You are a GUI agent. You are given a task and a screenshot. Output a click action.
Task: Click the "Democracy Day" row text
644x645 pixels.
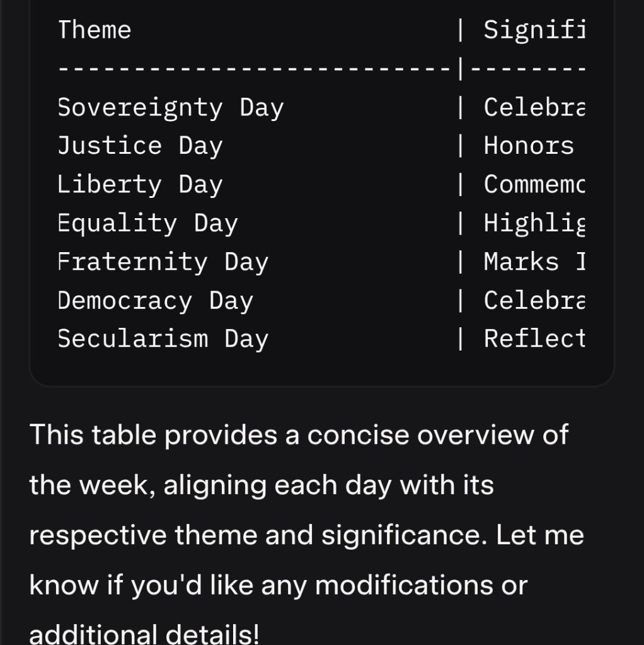pos(155,300)
